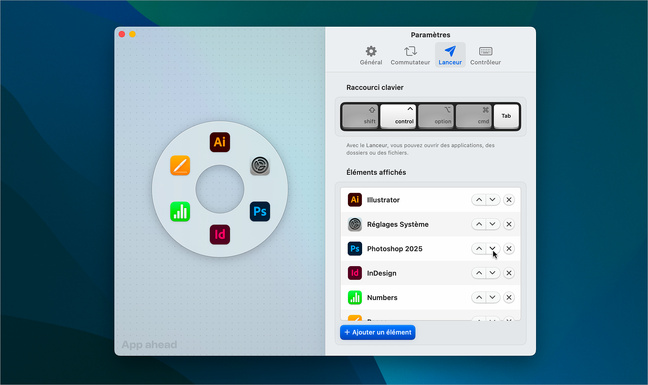Open the Général settings tab

[371, 55]
